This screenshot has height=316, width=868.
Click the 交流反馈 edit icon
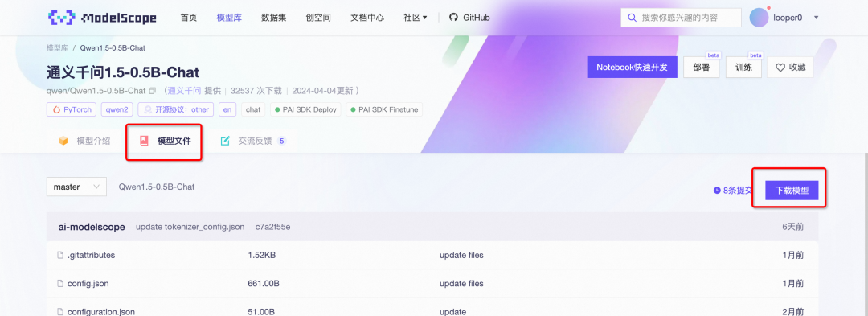[225, 142]
